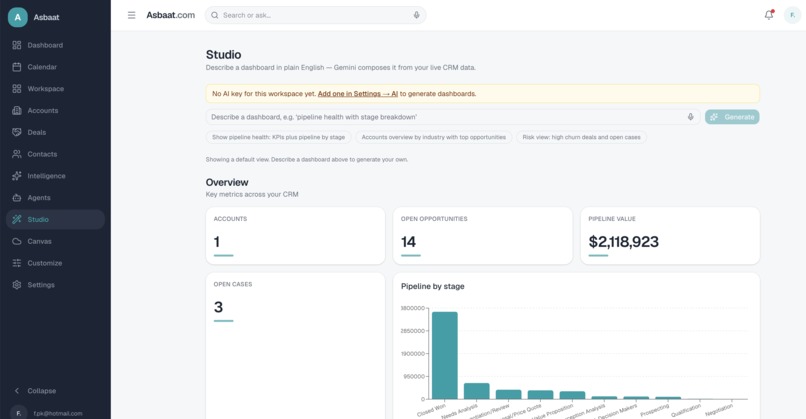Toggle the hamburger menu icon
Image resolution: width=806 pixels, height=419 pixels.
pos(132,15)
